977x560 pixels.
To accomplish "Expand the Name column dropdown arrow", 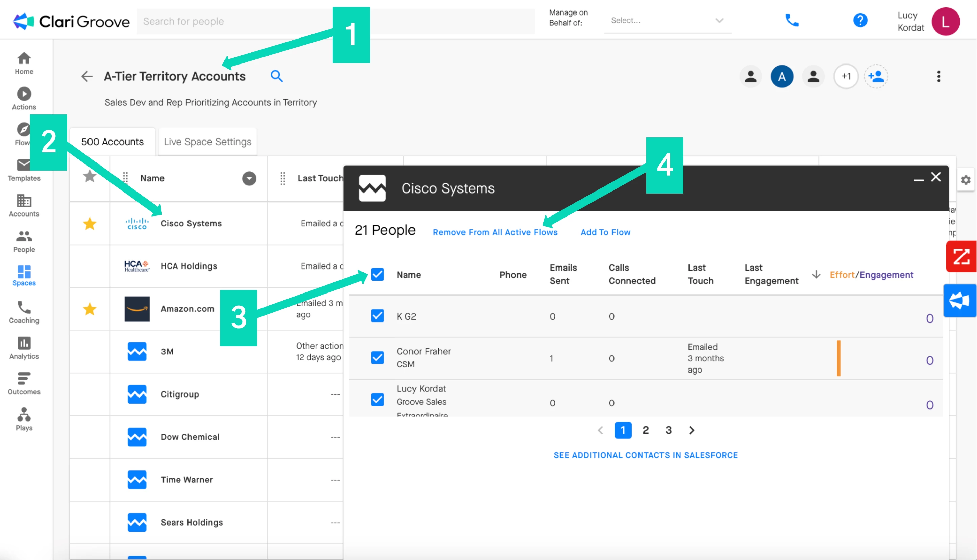I will pos(249,178).
